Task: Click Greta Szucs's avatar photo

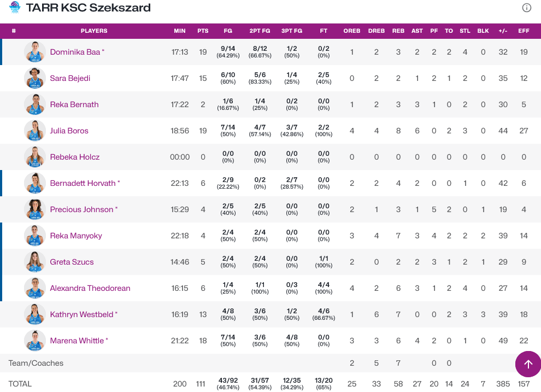Action: [35, 262]
